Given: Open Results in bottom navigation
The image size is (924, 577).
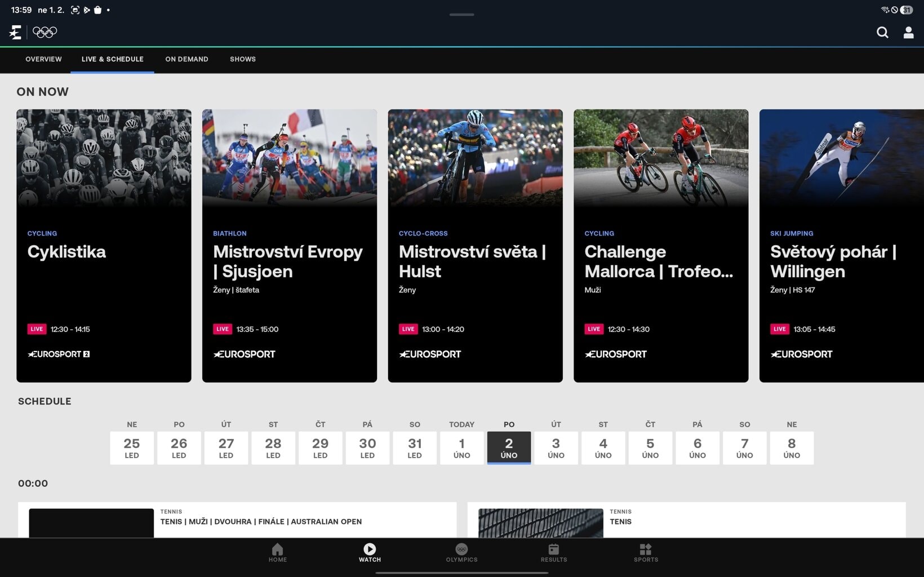Looking at the screenshot, I should coord(554,553).
